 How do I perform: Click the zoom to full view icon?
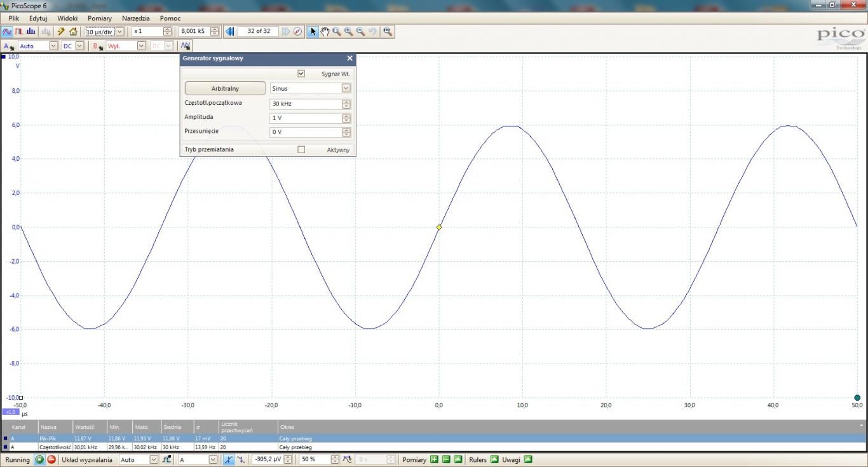387,31
